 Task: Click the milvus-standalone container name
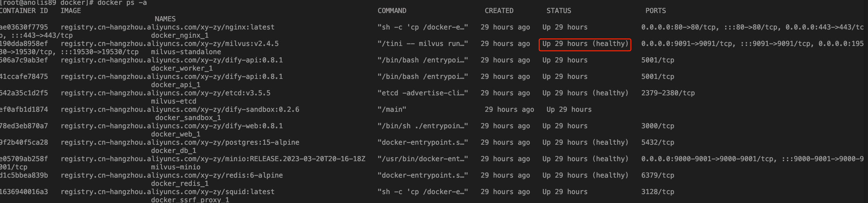[x=186, y=52]
